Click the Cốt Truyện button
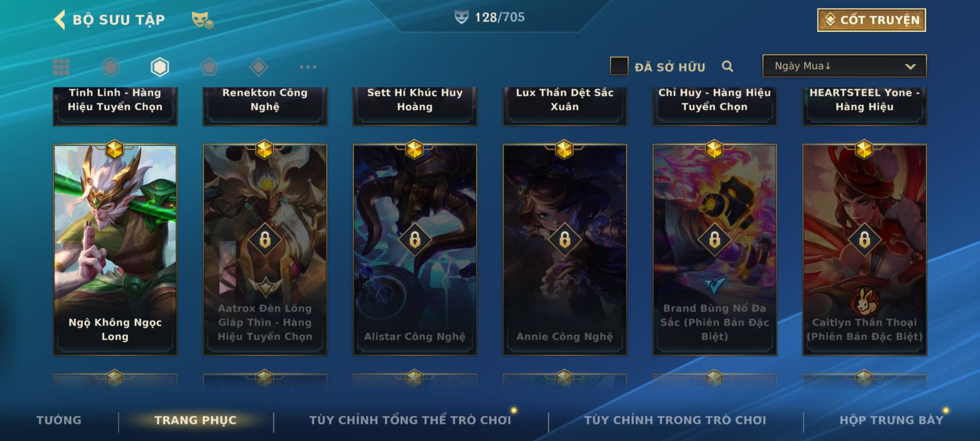This screenshot has width=980, height=441. (x=871, y=20)
